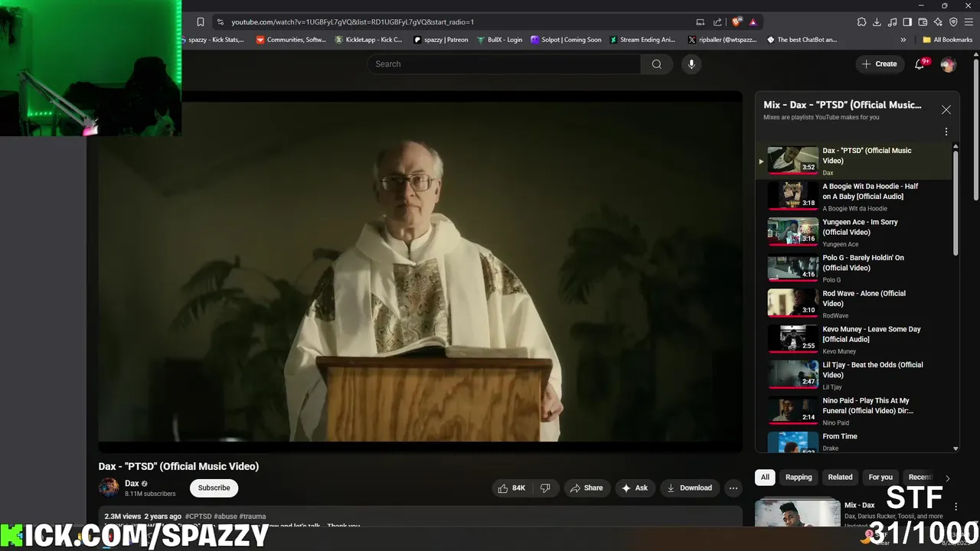Click the voice search microphone icon

tap(691, 64)
